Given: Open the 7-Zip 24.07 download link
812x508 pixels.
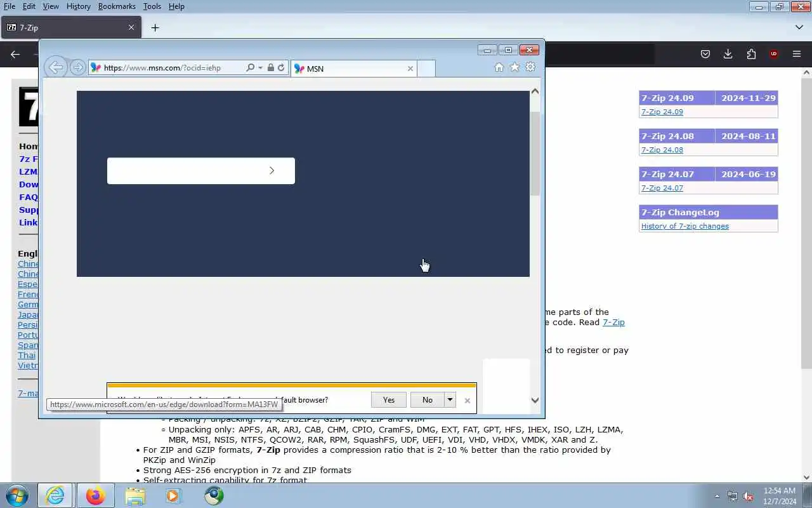Looking at the screenshot, I should pos(662,188).
